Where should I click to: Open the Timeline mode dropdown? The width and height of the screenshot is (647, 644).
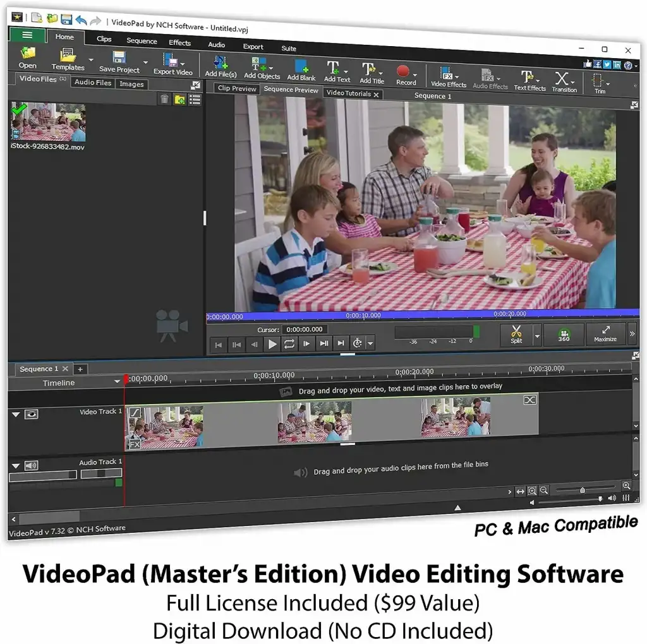(x=117, y=381)
